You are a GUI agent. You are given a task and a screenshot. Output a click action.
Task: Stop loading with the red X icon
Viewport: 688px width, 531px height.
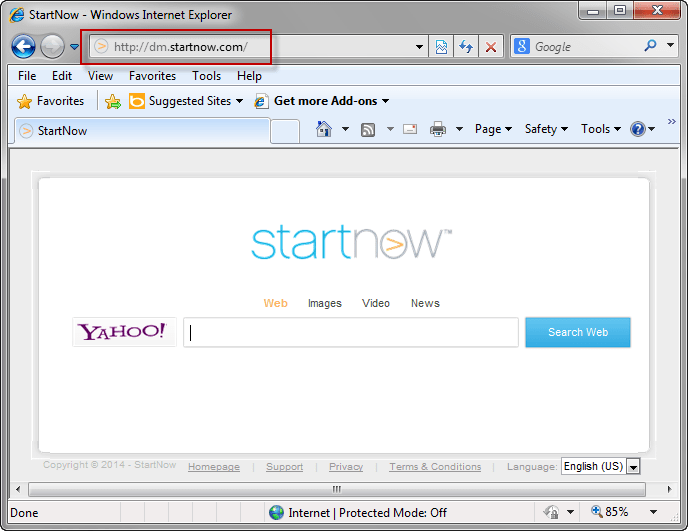click(x=491, y=47)
